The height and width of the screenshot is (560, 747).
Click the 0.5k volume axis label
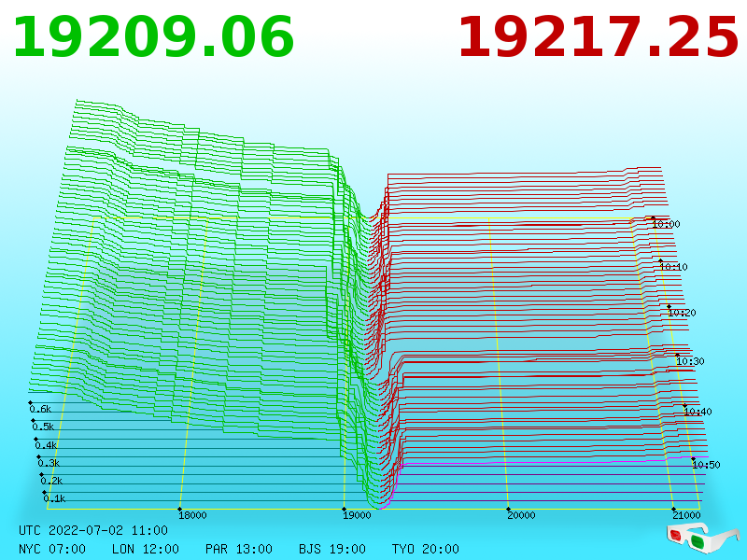click(x=43, y=427)
